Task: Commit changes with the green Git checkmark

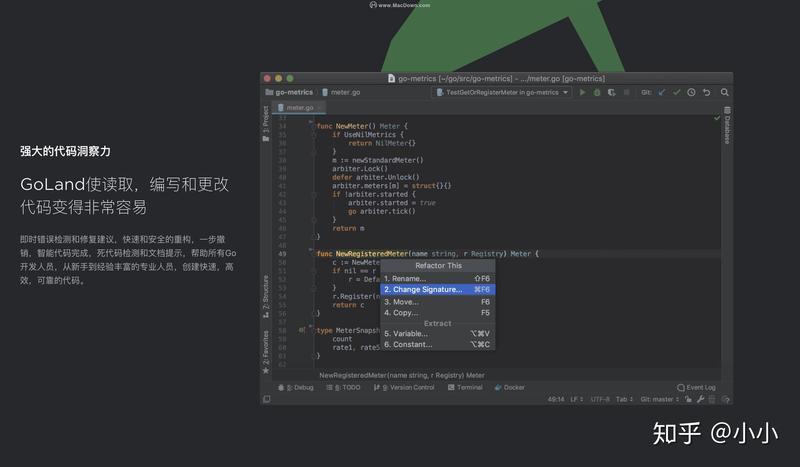Action: (x=677, y=92)
